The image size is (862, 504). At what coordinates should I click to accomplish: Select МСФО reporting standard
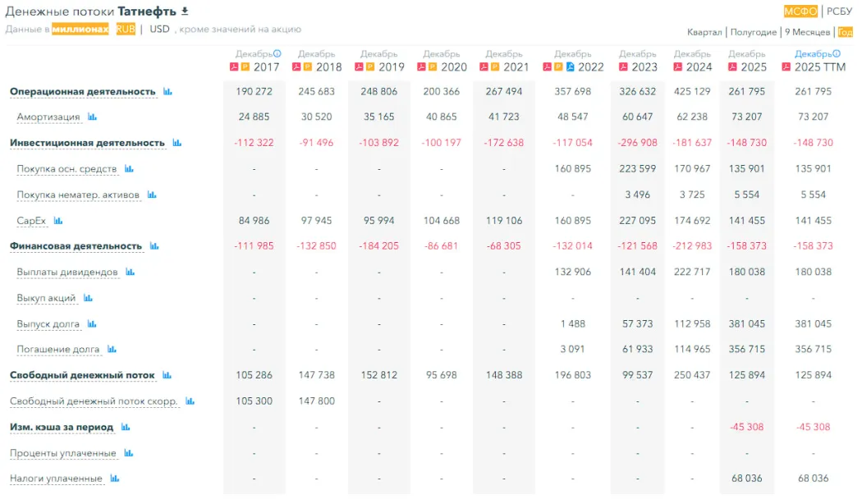(x=800, y=11)
